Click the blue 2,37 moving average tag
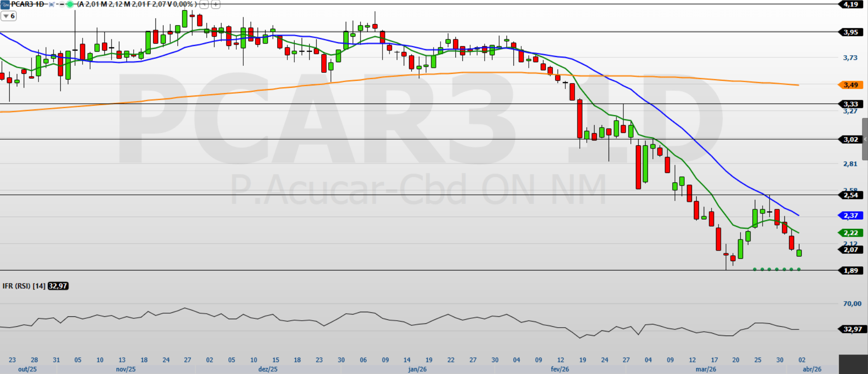This screenshot has width=868, height=374. 850,215
